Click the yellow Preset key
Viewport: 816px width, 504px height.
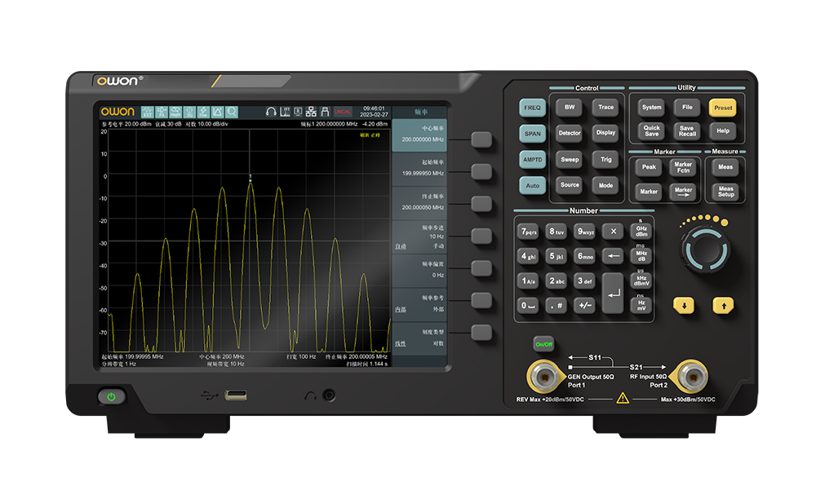coord(723,108)
